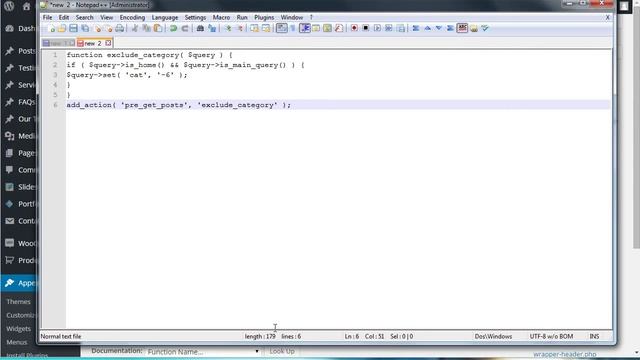Click the WordPress home icon
The image size is (640, 360).
tap(27, 6)
